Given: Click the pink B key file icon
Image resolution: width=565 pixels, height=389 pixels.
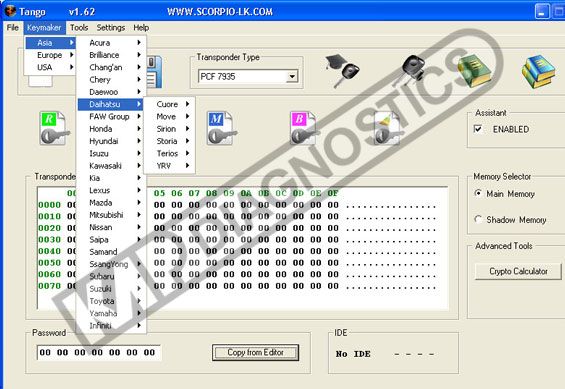Looking at the screenshot, I should [x=304, y=128].
